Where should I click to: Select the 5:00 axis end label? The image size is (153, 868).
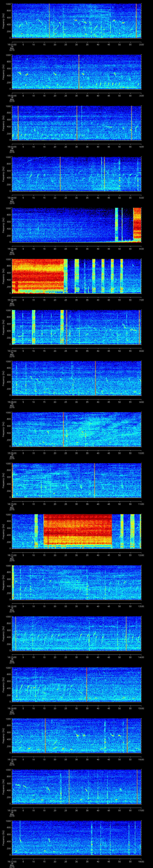pyautogui.click(x=141, y=198)
